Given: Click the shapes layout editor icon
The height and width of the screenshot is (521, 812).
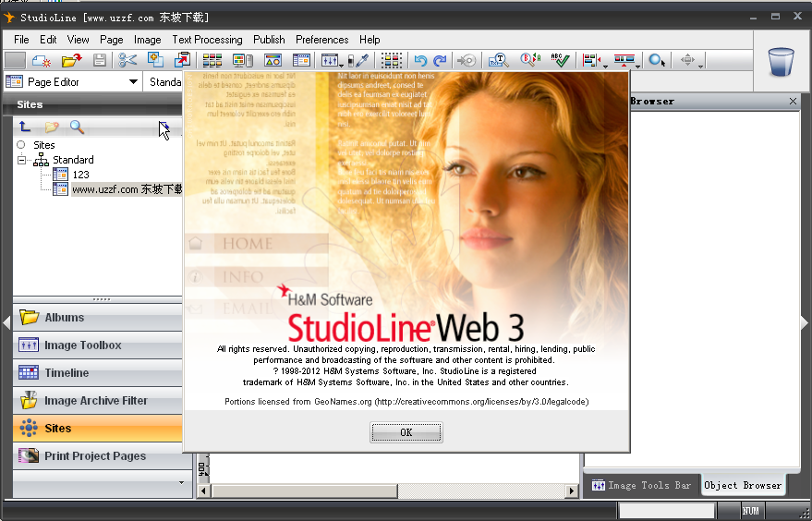Looking at the screenshot, I should (x=273, y=61).
